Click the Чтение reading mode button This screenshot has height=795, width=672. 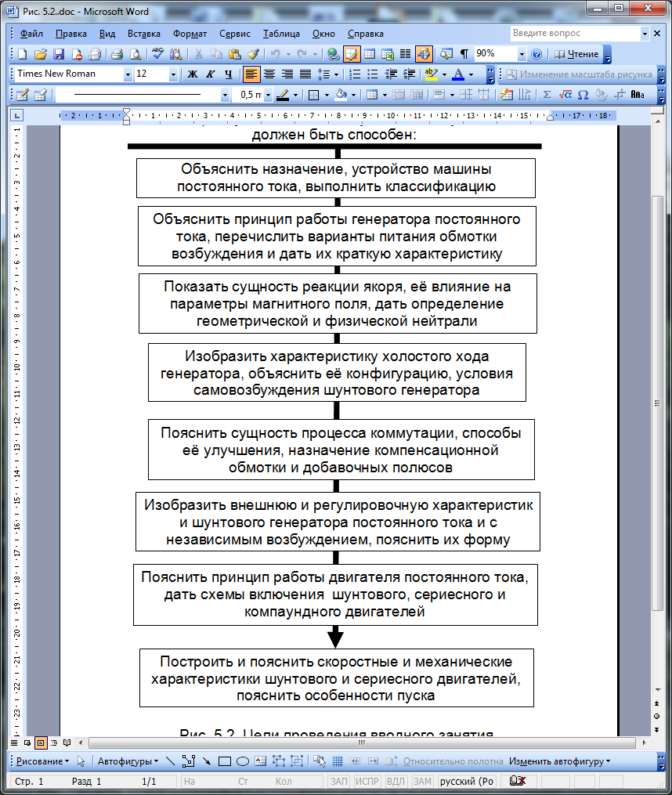pos(576,54)
